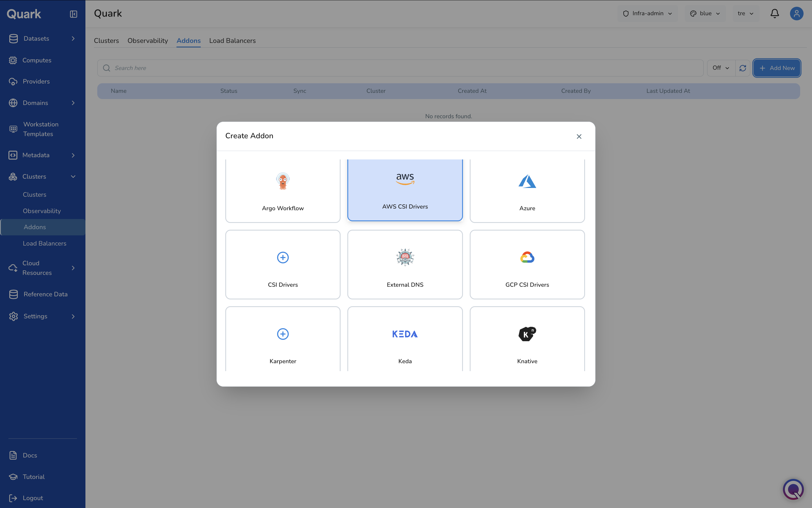Switch to the Observability tab

[148, 41]
